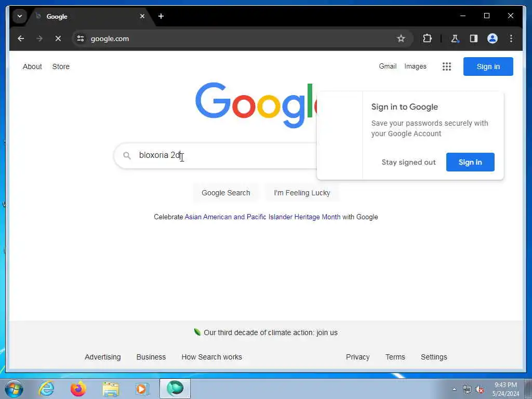532x399 pixels.
Task: Click Sign in inside the popup dialog
Action: 470,162
